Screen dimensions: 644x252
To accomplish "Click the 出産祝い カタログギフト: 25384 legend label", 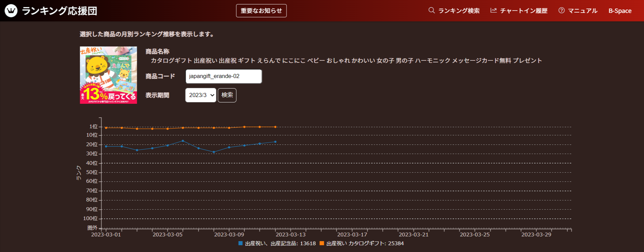I will pos(365,244).
